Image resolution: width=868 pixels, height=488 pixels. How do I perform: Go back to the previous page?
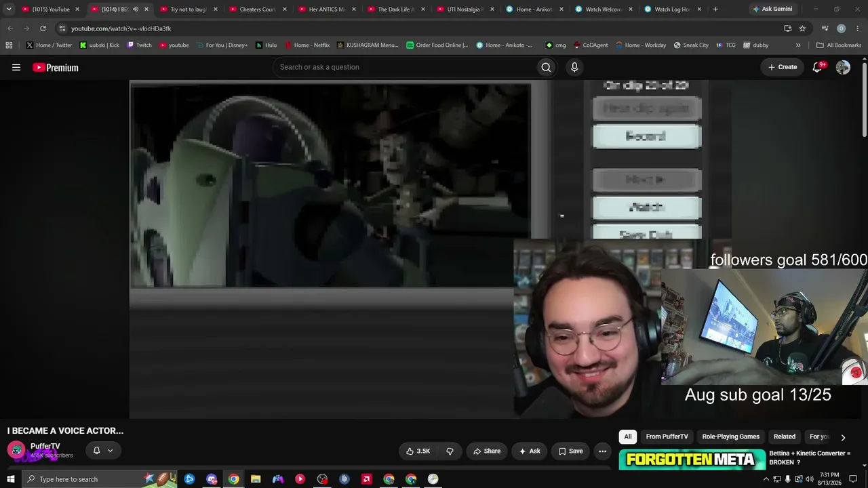pos(10,28)
